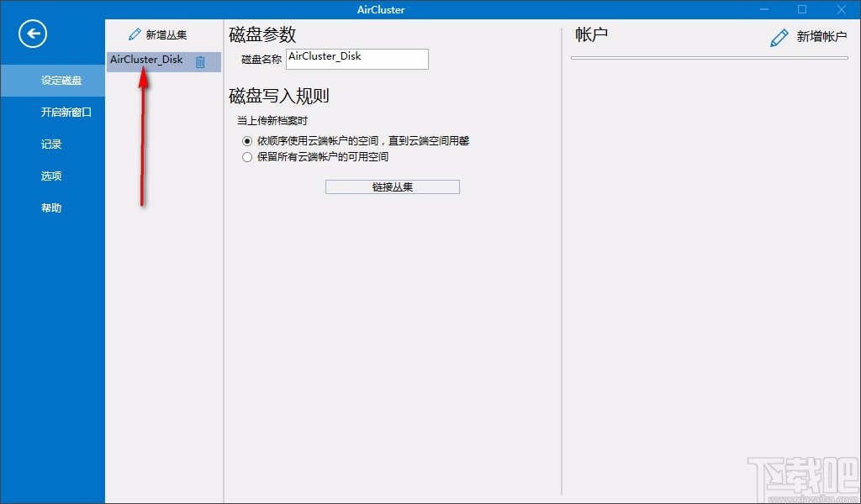Delete AirCluster_Disk using the trash icon

(x=200, y=60)
